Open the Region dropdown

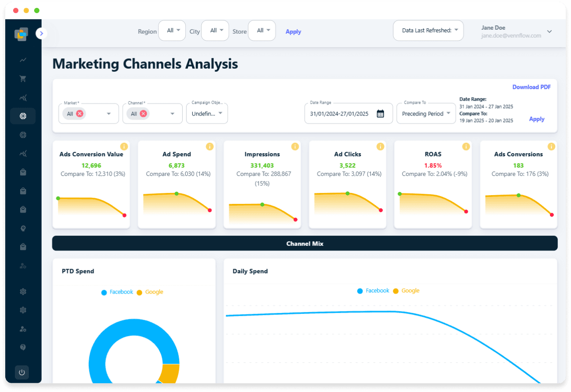(x=172, y=31)
